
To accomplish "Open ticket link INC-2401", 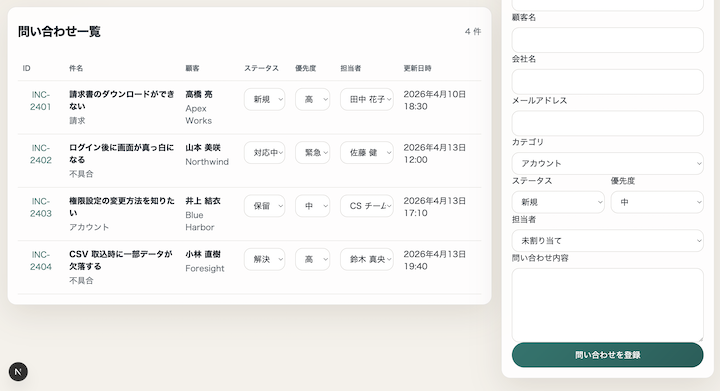I will [40, 101].
